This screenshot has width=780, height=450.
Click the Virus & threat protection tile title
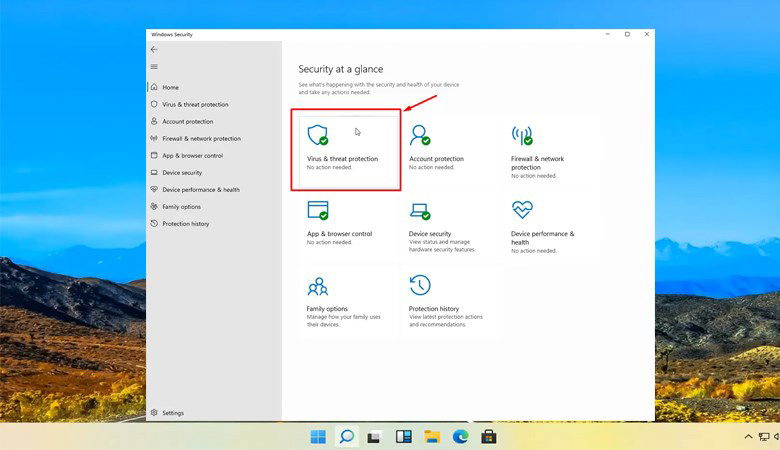pyautogui.click(x=342, y=159)
